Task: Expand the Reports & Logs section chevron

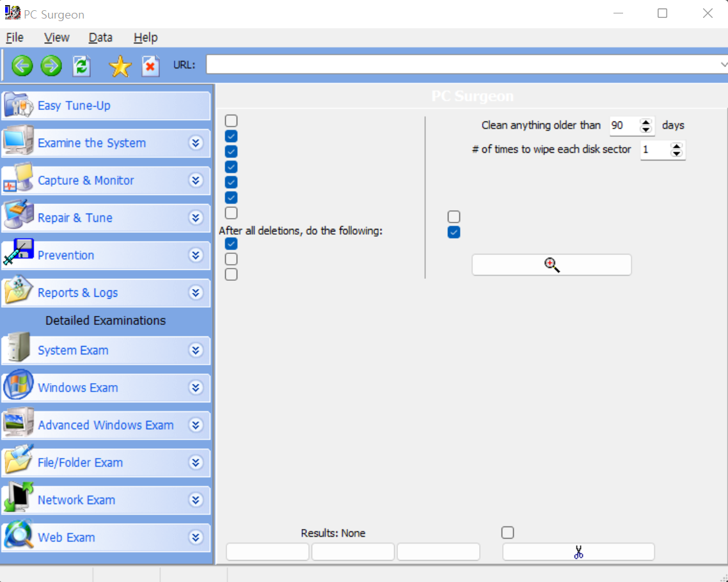Action: 196,292
